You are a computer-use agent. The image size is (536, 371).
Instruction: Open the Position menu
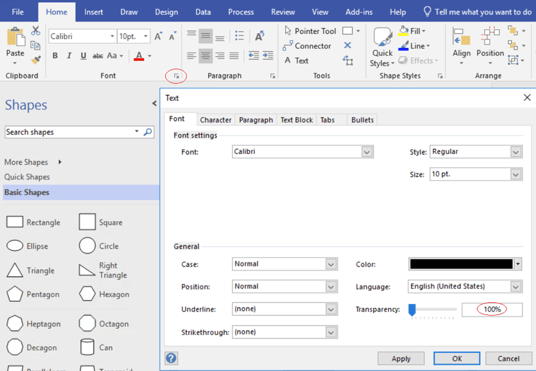tap(490, 46)
